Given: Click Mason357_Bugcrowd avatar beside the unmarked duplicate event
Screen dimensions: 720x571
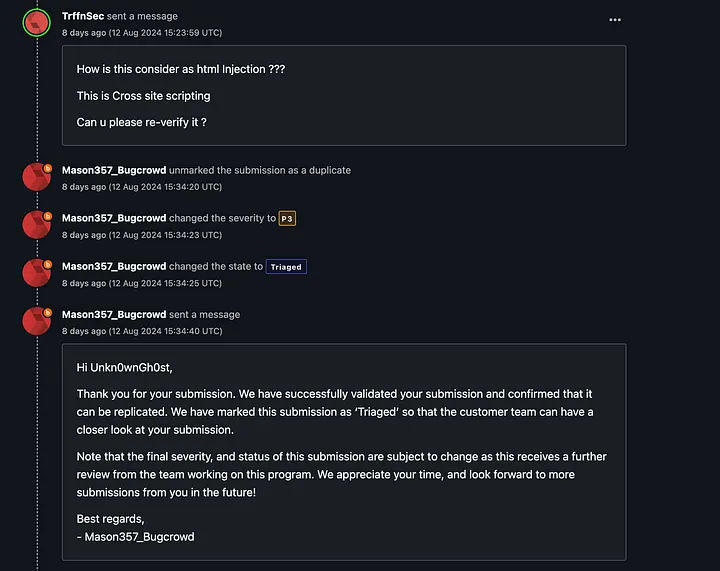Looking at the screenshot, I should [37, 177].
